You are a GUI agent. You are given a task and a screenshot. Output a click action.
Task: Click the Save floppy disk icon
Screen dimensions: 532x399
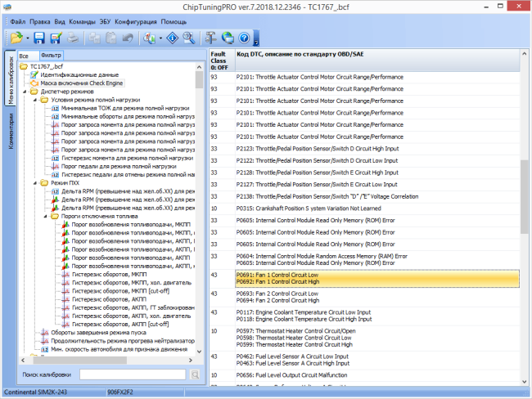[39, 38]
